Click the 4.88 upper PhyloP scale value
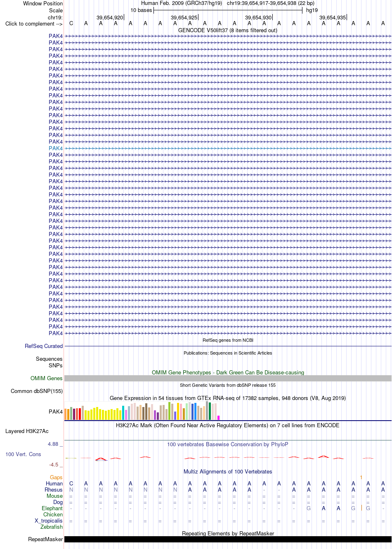 (53, 444)
